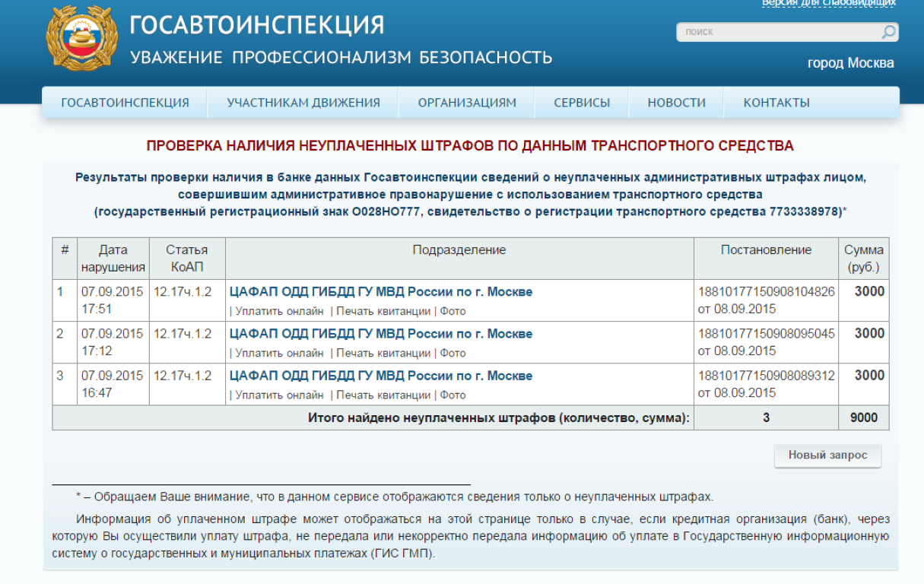The image size is (924, 584).
Task: Open the Контакты menu item
Action: point(776,103)
